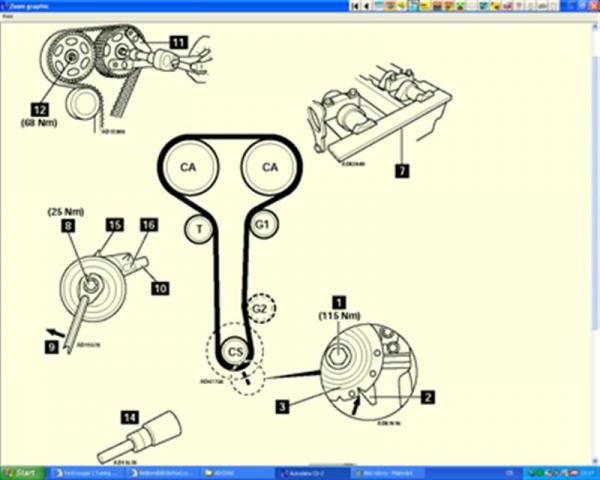
Task: Close the Zoom graphic window
Action: [x=593, y=5]
